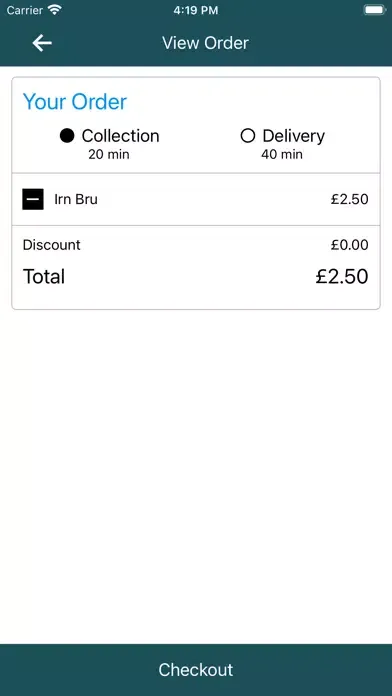392x696 pixels.
Task: Tap the large total amount £2.50
Action: [x=342, y=277]
